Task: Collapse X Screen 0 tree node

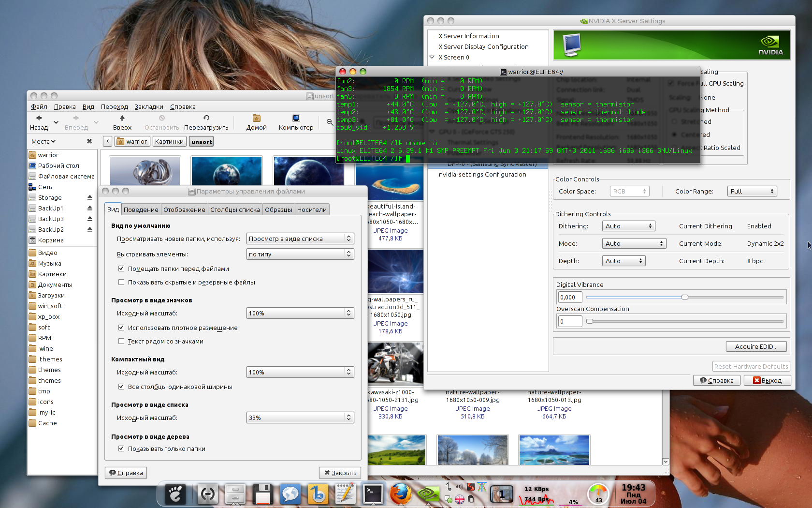Action: point(432,57)
